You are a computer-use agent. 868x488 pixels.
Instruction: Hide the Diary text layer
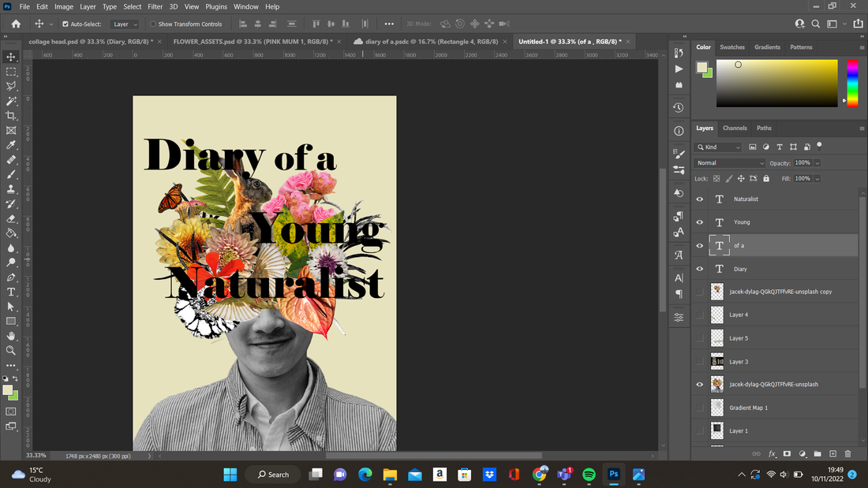pos(700,269)
